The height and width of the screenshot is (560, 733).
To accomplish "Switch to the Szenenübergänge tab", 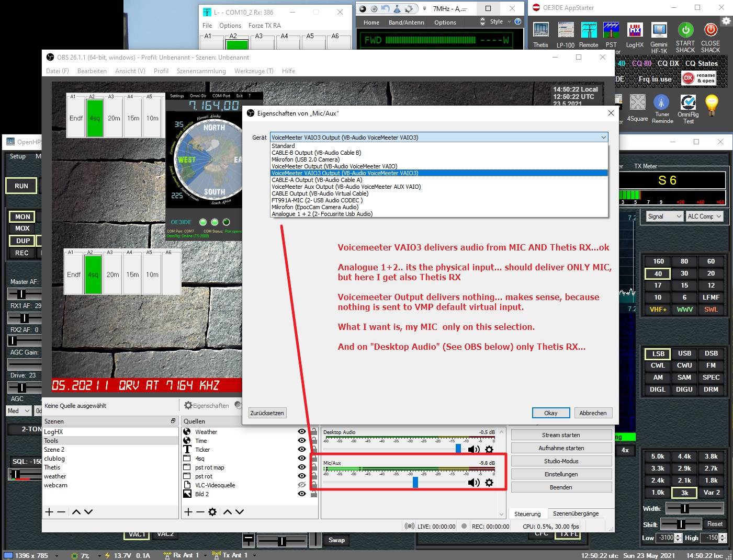I will 576,513.
